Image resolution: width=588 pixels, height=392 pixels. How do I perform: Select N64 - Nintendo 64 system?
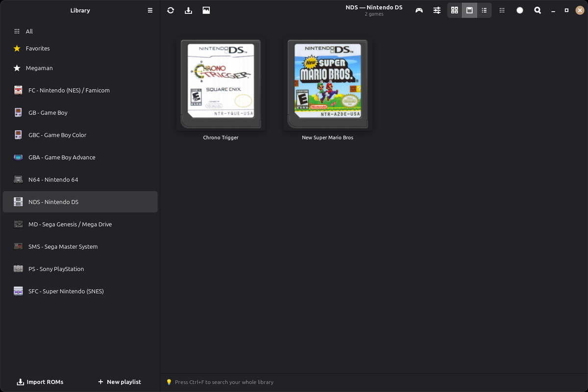pyautogui.click(x=80, y=180)
